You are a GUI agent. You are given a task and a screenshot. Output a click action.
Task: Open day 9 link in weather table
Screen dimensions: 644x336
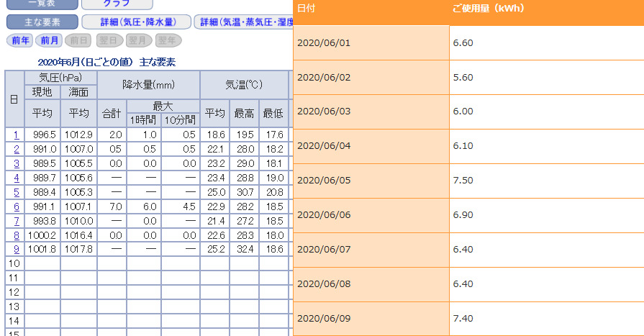[15, 250]
